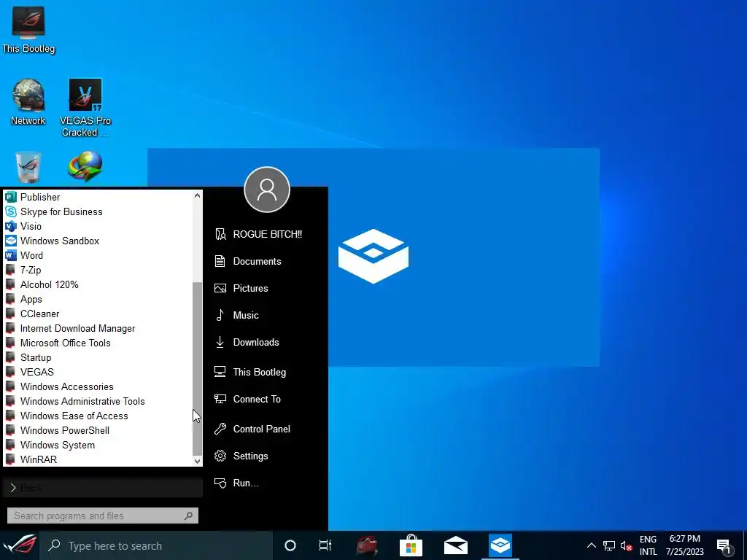Open the red ROG app taskbar icon

(x=366, y=545)
